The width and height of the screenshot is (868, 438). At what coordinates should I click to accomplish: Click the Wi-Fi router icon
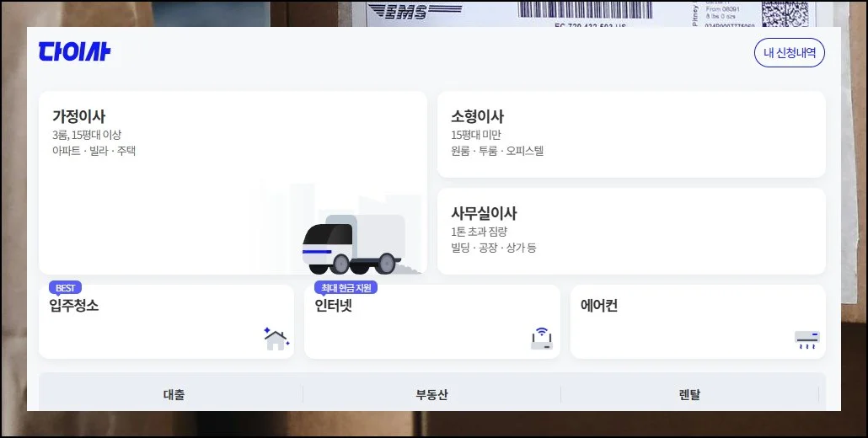pos(541,339)
